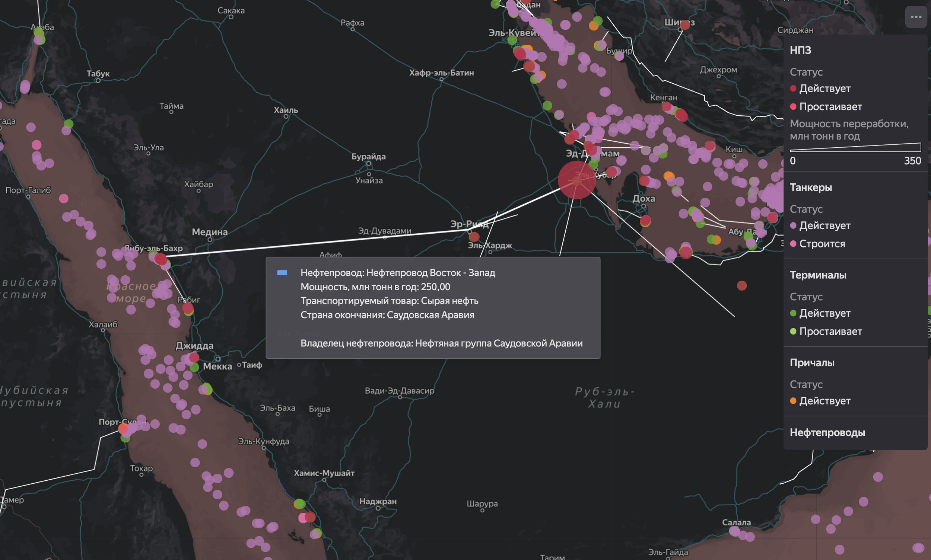
Task: Click the green terminal marker near Mecca
Action: tap(194, 367)
